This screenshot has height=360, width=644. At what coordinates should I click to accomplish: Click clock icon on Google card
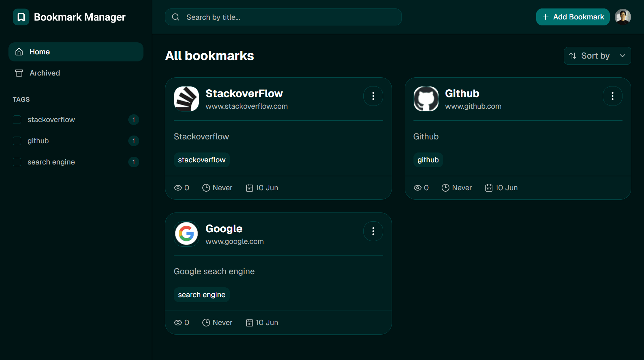206,323
